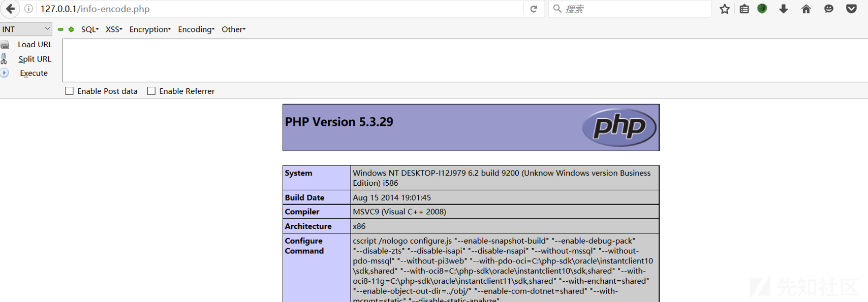Click the Load URL icon
Image resolution: width=868 pixels, height=302 pixels.
[x=5, y=45]
